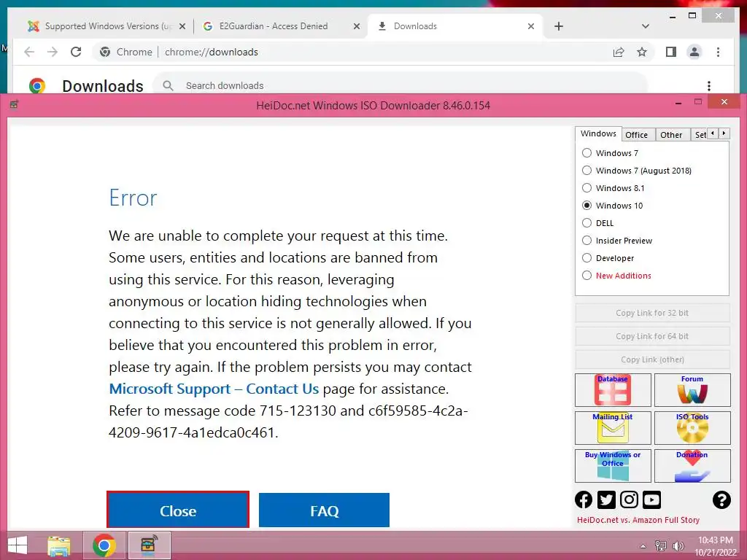The width and height of the screenshot is (747, 560).
Task: Open Chrome profile avatar icon
Action: click(694, 52)
